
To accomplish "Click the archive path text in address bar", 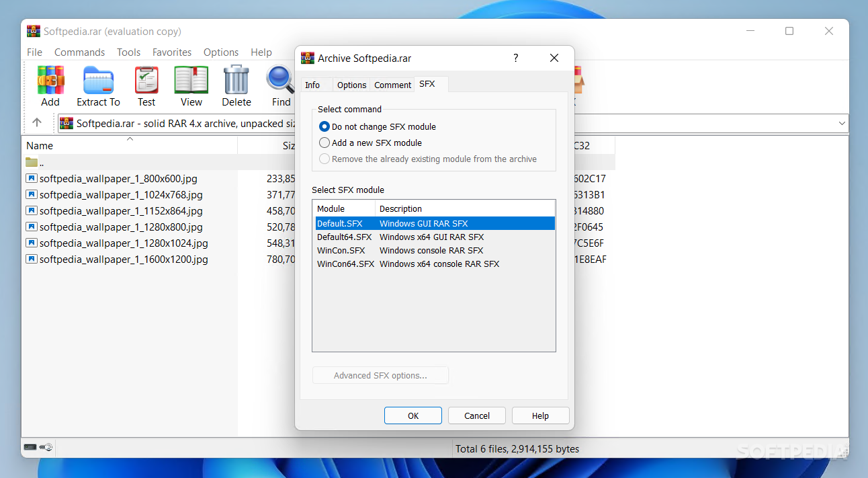I will tap(186, 123).
